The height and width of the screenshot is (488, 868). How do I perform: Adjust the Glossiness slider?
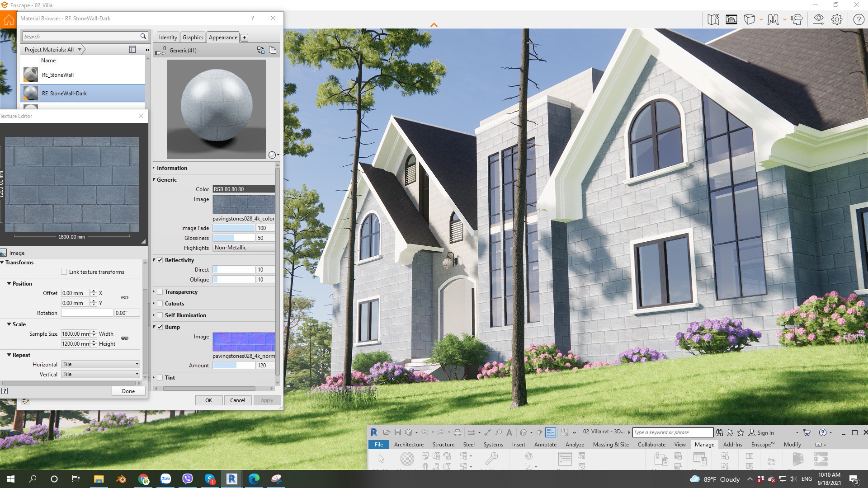point(234,238)
